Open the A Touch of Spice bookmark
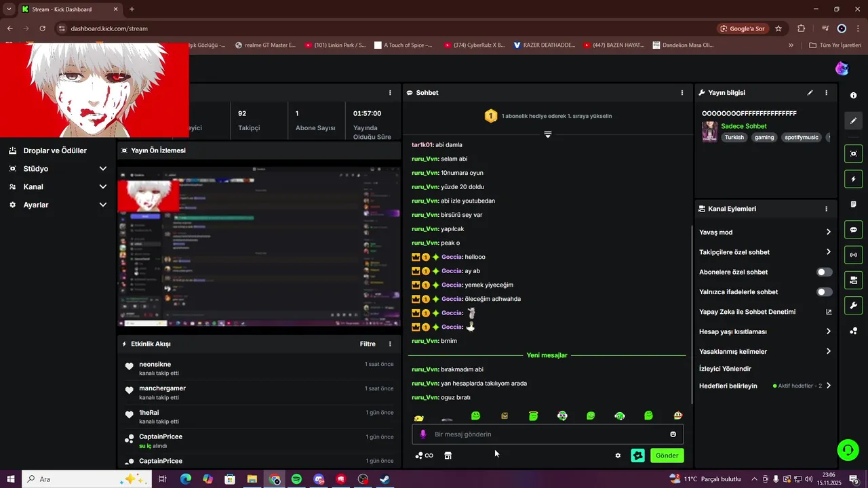 pyautogui.click(x=403, y=45)
